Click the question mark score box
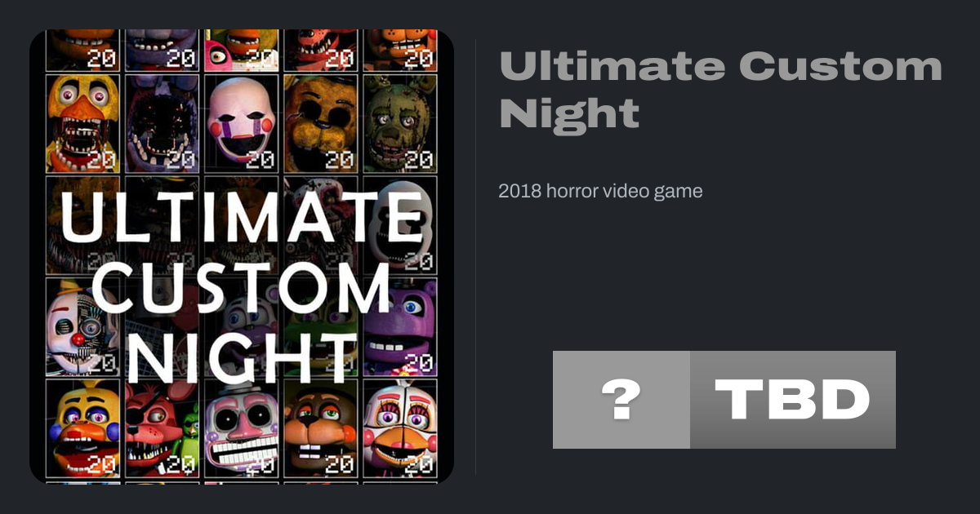The height and width of the screenshot is (514, 980). coord(621,400)
